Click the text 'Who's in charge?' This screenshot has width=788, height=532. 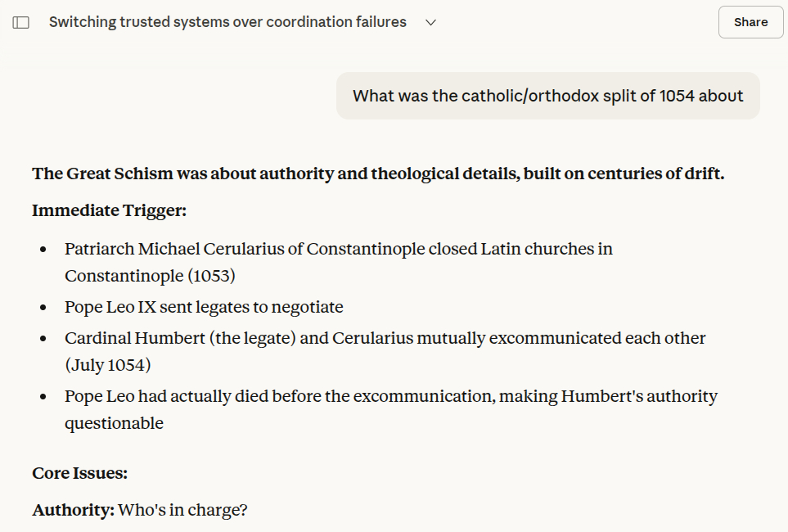(x=182, y=510)
